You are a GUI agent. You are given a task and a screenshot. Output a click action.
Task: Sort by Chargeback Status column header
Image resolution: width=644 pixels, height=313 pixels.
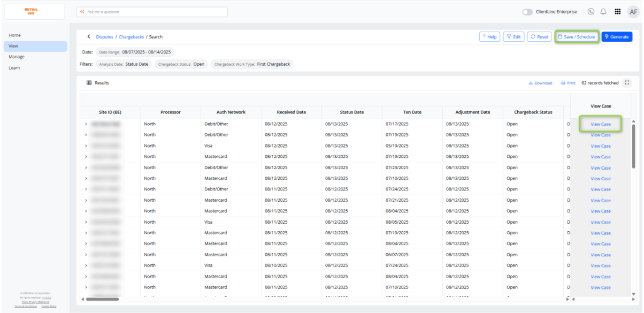pyautogui.click(x=533, y=112)
